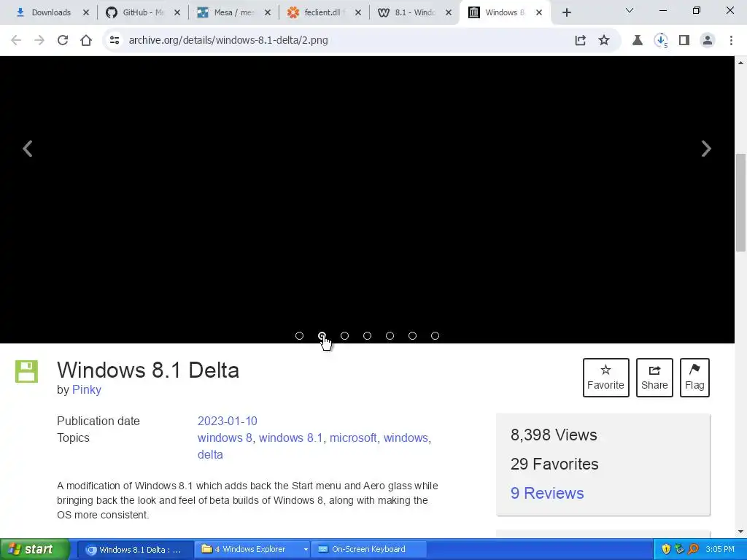Click the '29 Favorites' text
This screenshot has width=747, height=560.
pyautogui.click(x=554, y=464)
